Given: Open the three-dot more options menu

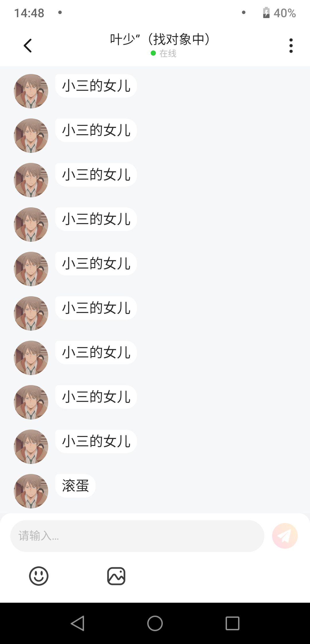Looking at the screenshot, I should [x=291, y=46].
